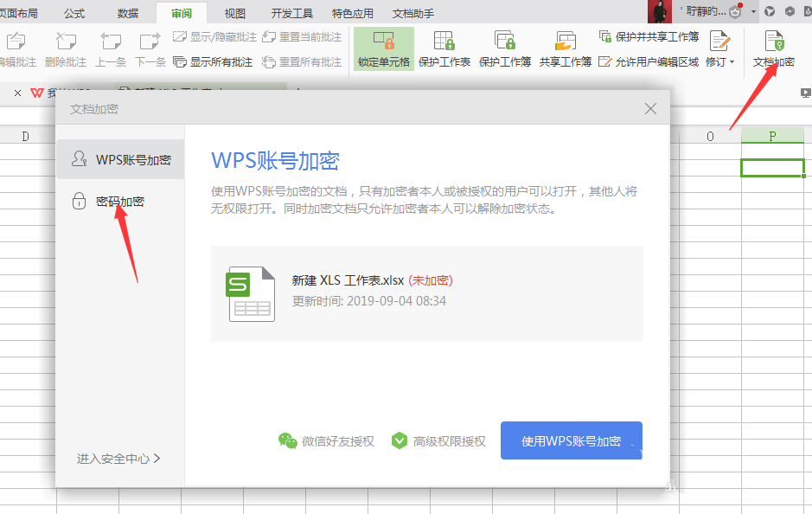Toggle 显示/隐藏批注 in the ribbon
Screen dimensions: 812x514
[214, 37]
